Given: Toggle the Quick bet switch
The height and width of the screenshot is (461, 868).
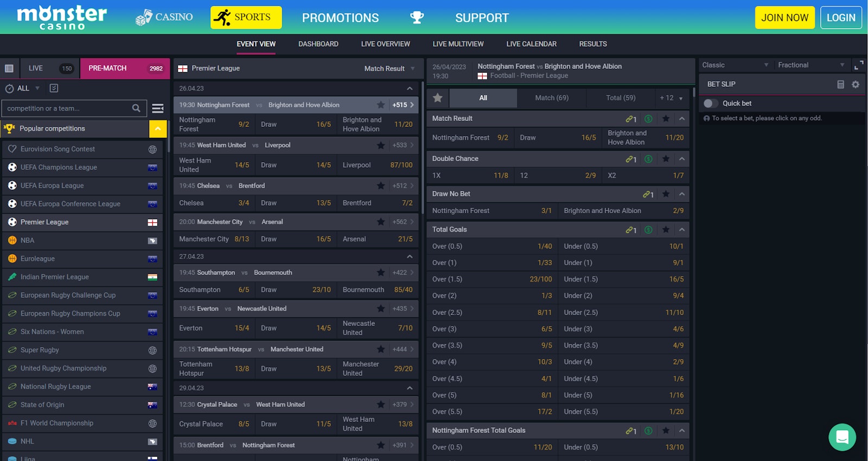Looking at the screenshot, I should [x=710, y=104].
